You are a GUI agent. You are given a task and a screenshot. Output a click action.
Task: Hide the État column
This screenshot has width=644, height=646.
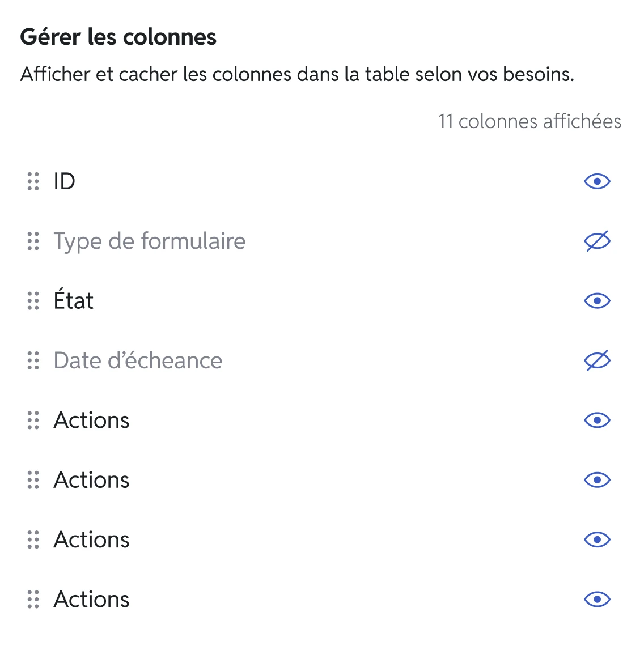pyautogui.click(x=597, y=301)
